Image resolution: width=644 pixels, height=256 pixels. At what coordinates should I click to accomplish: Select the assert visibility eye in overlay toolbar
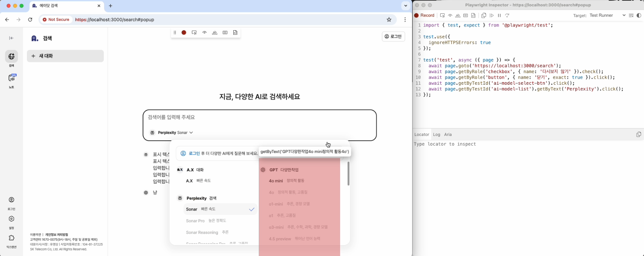pos(205,32)
